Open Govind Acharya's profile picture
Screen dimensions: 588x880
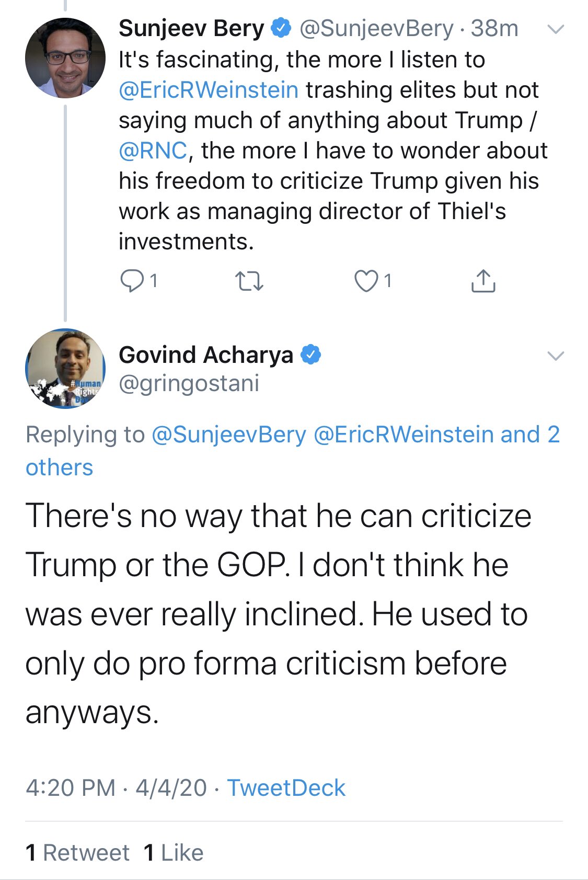(x=65, y=369)
